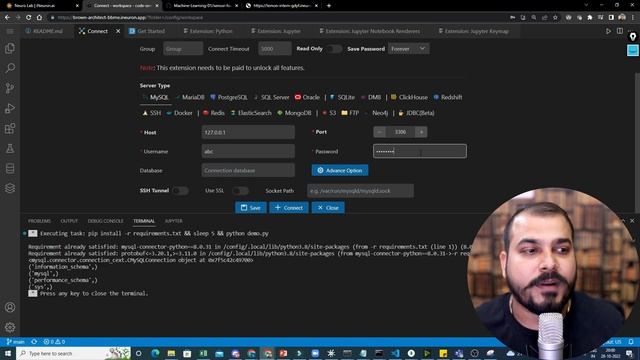Open the errors and warnings status item
This screenshot has width=640, height=360.
point(54,342)
